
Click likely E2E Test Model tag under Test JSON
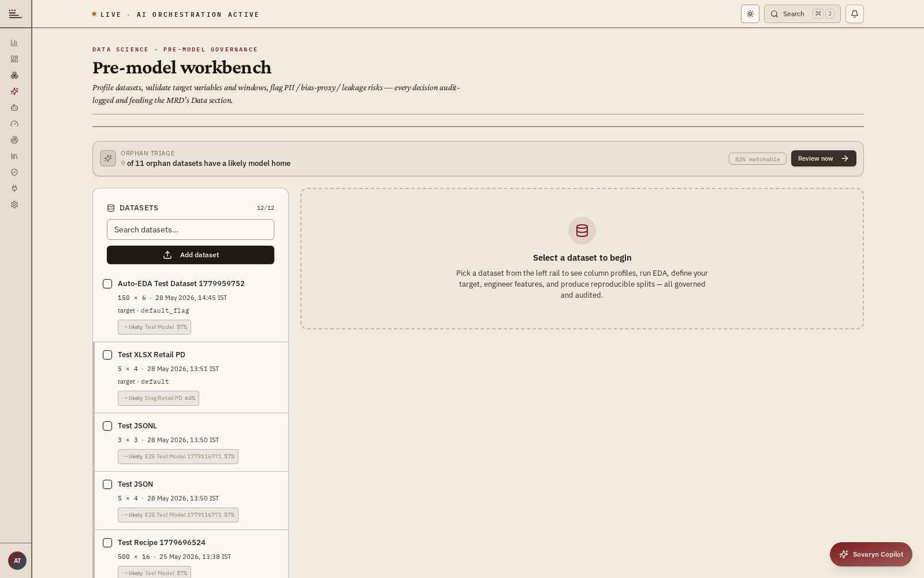pyautogui.click(x=178, y=515)
